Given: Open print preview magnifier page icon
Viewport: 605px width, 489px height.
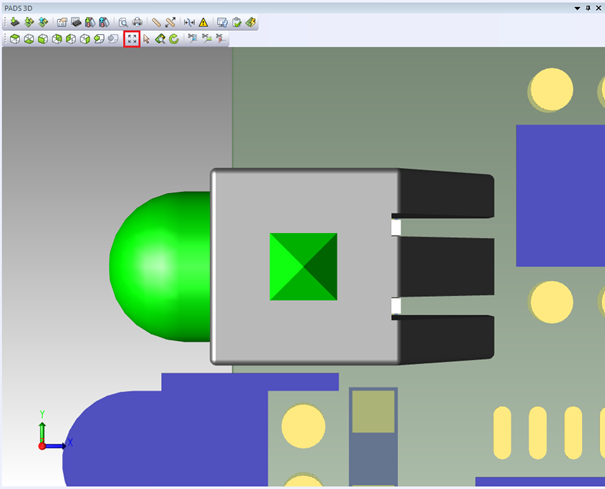Looking at the screenshot, I should (123, 22).
